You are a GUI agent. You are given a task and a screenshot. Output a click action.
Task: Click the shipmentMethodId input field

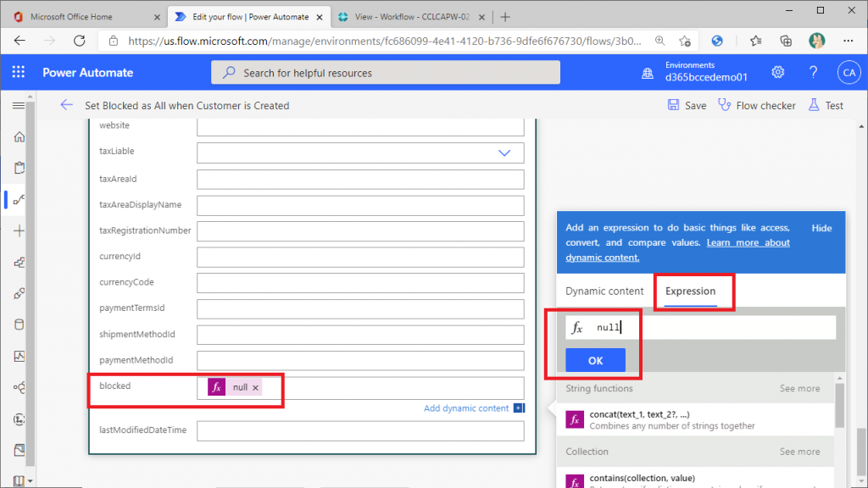(x=360, y=335)
